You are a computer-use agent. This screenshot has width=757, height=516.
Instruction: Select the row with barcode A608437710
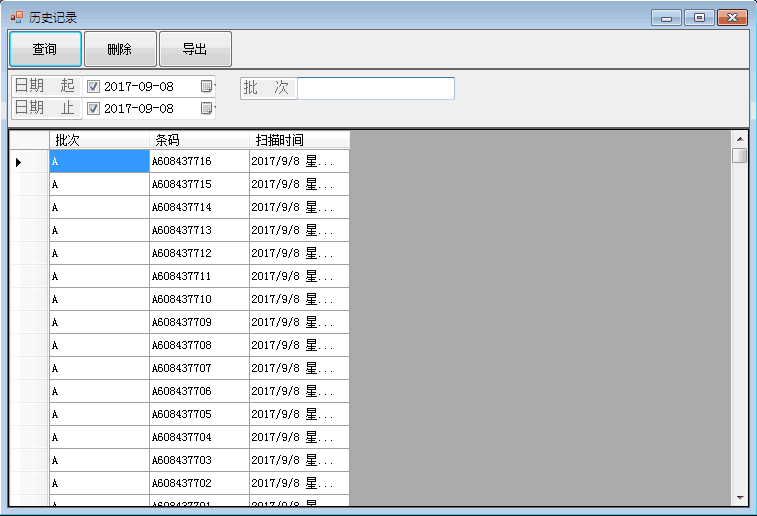[x=199, y=300]
